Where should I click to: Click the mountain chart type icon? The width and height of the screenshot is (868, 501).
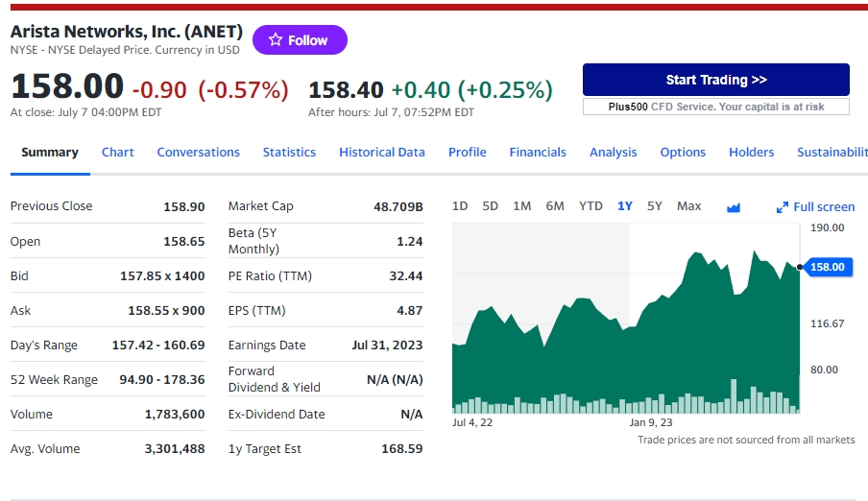point(733,207)
